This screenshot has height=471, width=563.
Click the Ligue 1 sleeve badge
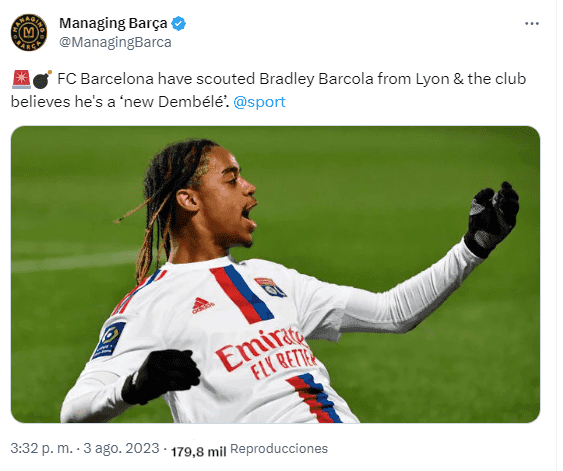pyautogui.click(x=109, y=341)
